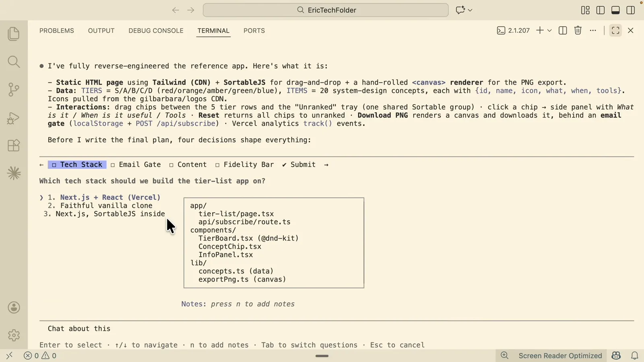Open the Customize Layout icon
This screenshot has width=644, height=362.
pos(585,10)
